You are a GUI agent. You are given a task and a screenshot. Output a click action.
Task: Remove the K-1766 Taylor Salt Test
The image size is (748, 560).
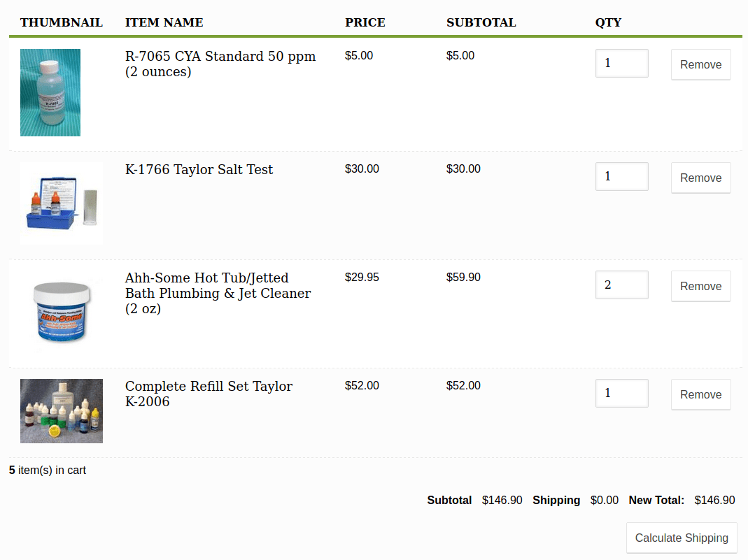[x=701, y=178]
